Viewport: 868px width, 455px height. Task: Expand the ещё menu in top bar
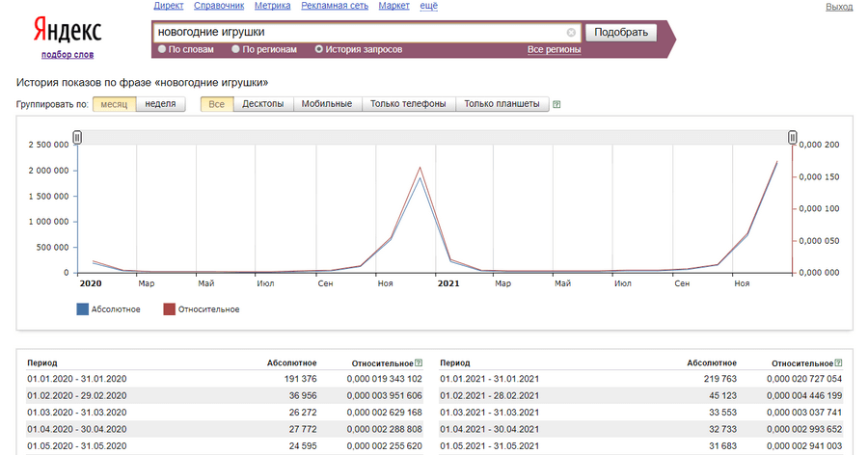429,7
